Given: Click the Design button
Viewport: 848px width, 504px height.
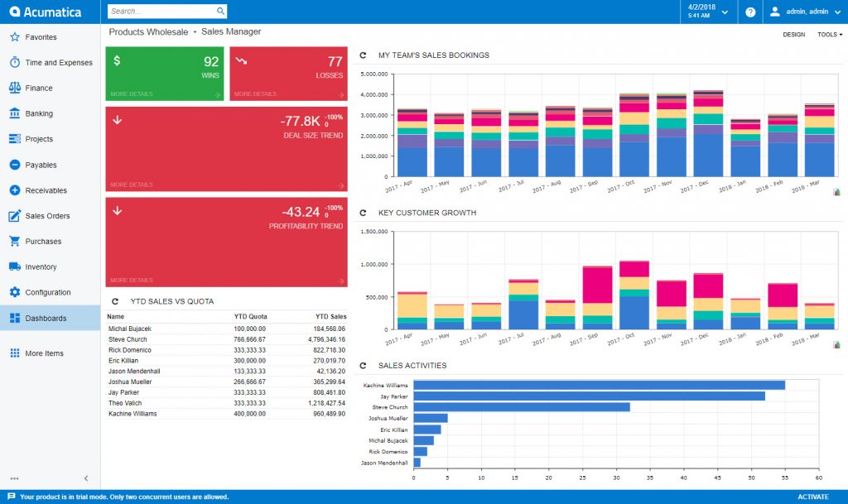Looking at the screenshot, I should (x=793, y=35).
